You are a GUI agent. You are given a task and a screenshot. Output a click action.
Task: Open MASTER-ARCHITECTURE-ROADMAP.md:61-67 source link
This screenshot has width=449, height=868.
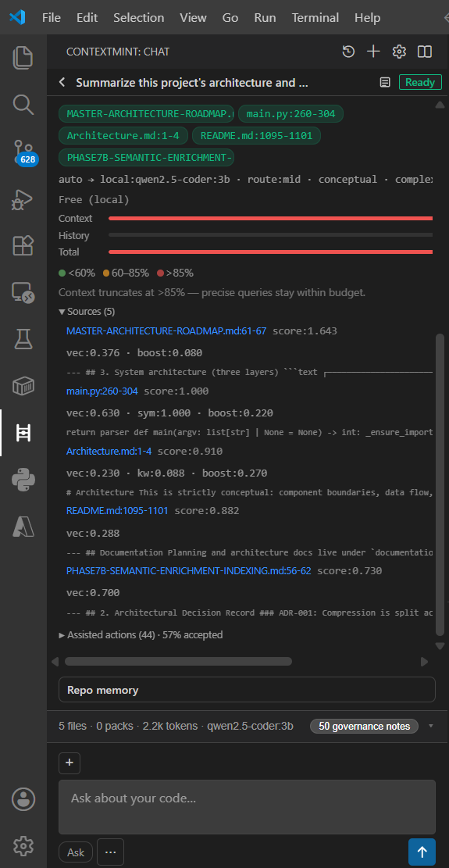166,331
